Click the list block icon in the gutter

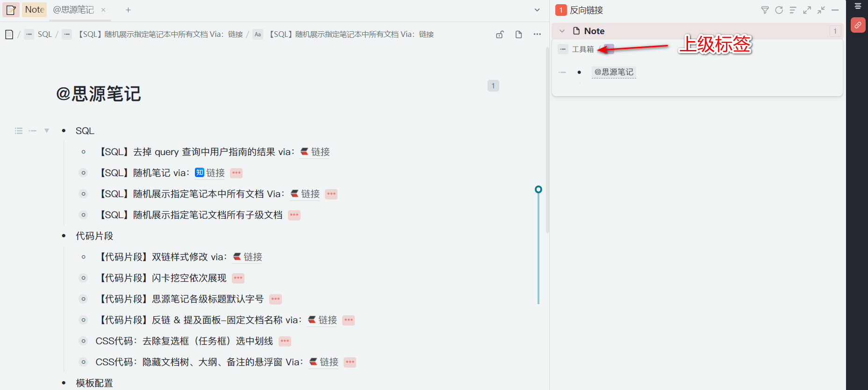point(19,131)
